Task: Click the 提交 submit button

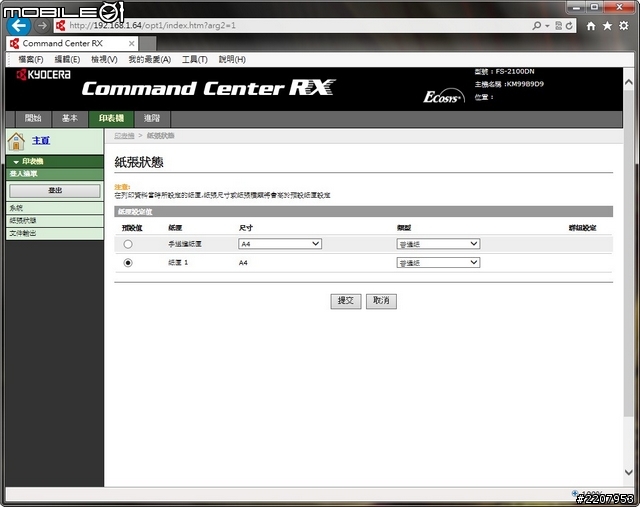Action: [346, 301]
